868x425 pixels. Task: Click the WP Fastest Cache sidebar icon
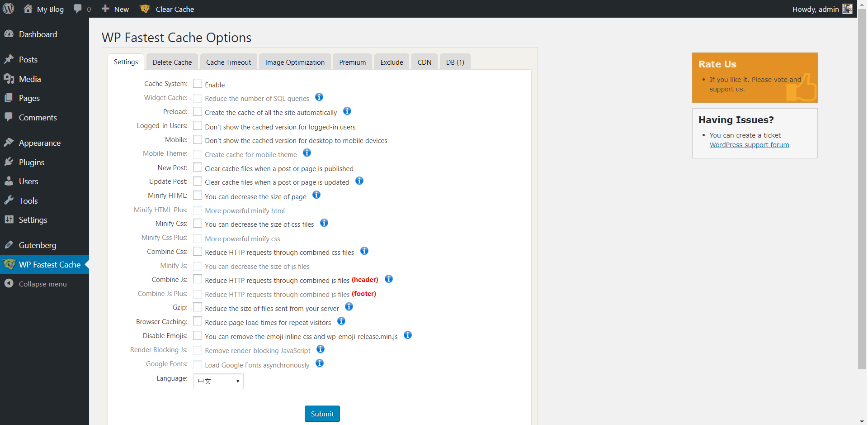9,264
